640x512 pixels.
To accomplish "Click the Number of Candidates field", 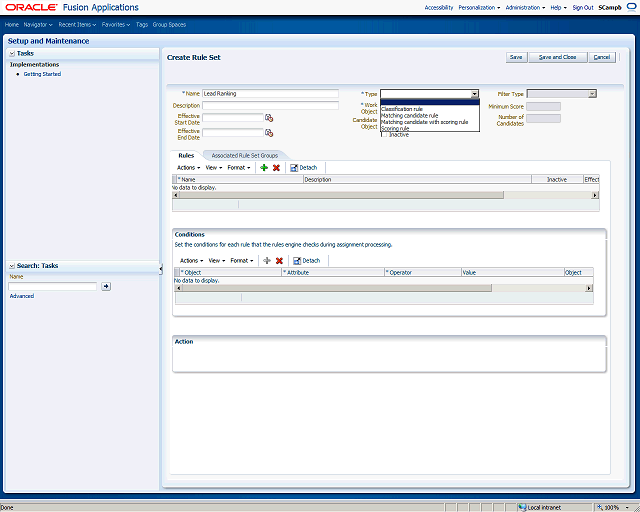I will tap(543, 119).
